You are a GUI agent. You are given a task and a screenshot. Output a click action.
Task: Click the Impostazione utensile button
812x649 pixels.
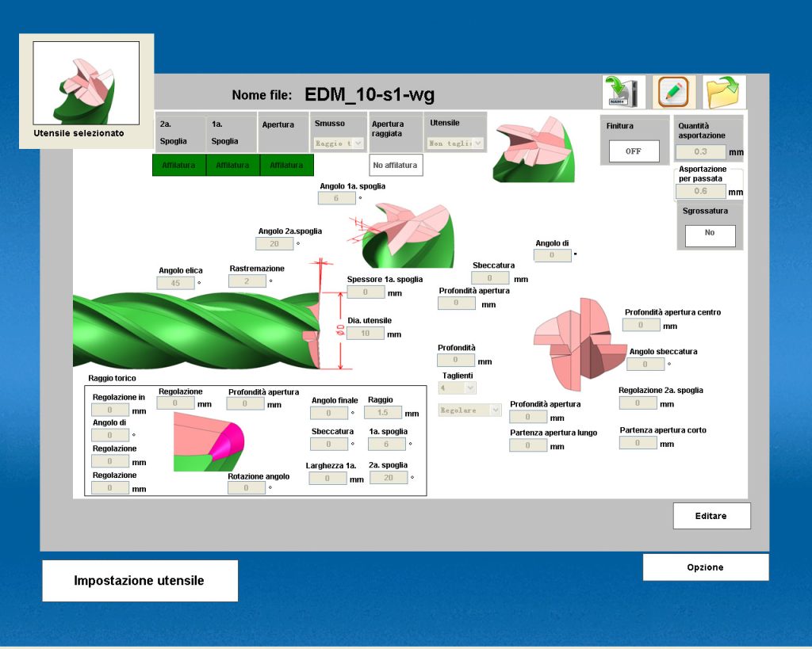pyautogui.click(x=140, y=581)
